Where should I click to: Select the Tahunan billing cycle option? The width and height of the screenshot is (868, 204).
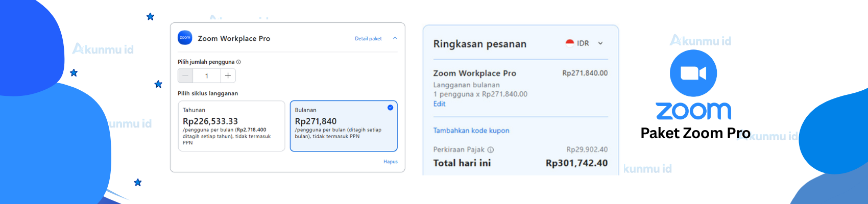tap(231, 126)
